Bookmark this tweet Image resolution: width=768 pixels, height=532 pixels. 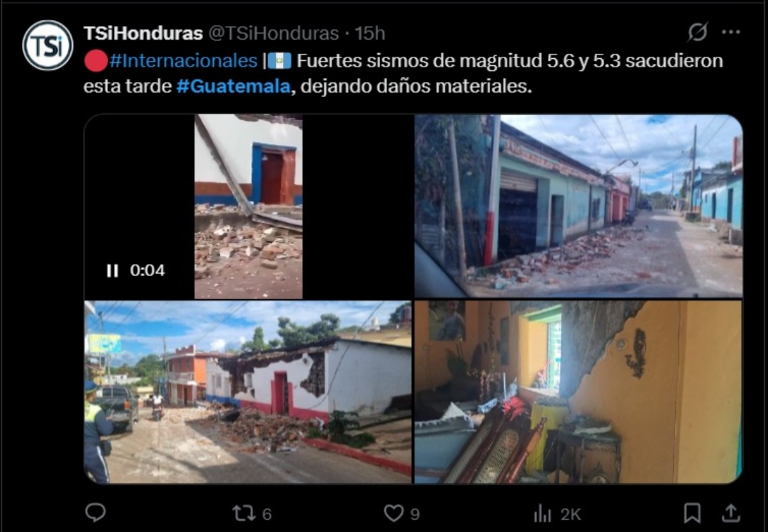pos(692,512)
